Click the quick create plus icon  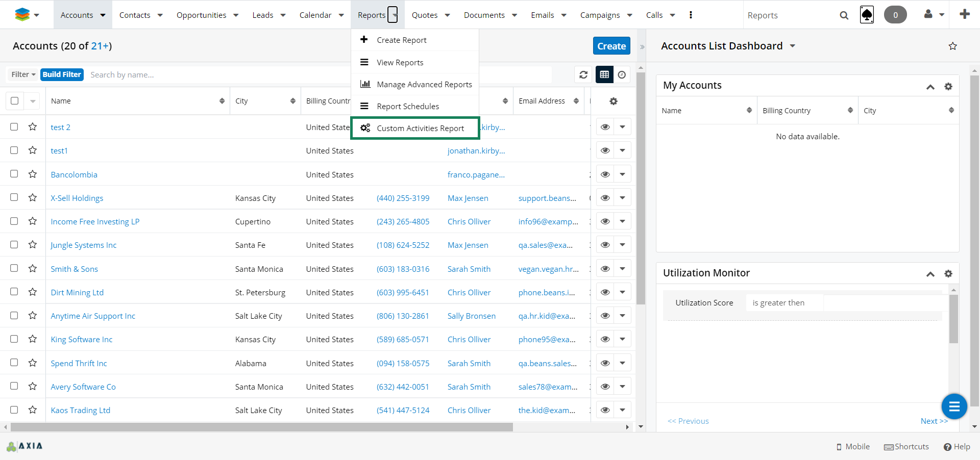[x=964, y=14]
